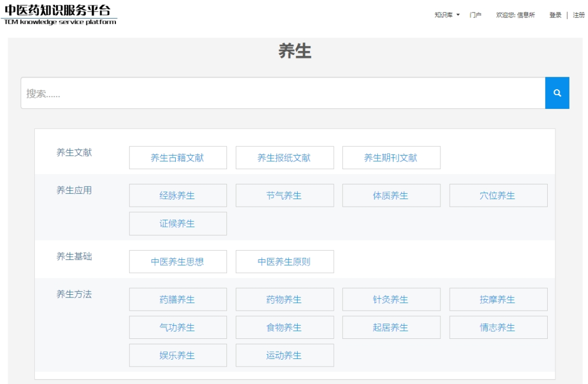Select 运动养生 exercise health method
Image resolution: width=588 pixels, height=384 pixels.
click(285, 355)
